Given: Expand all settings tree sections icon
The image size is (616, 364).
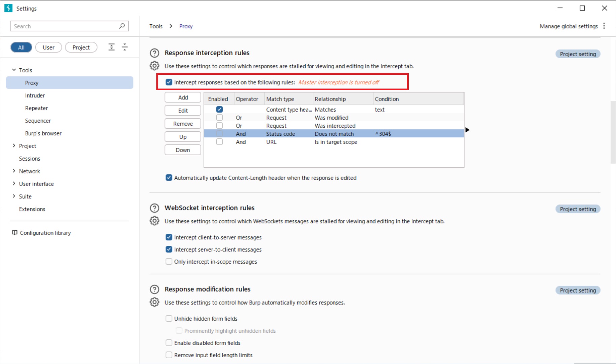Looking at the screenshot, I should click(112, 47).
